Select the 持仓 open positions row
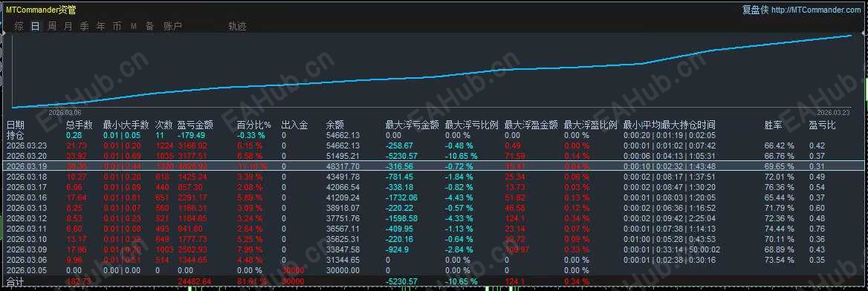Image resolution: width=868 pixels, height=291 pixels. pos(434,135)
